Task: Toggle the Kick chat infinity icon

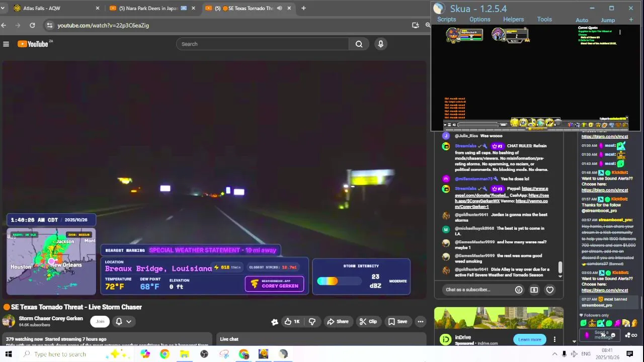Action: [634, 335]
